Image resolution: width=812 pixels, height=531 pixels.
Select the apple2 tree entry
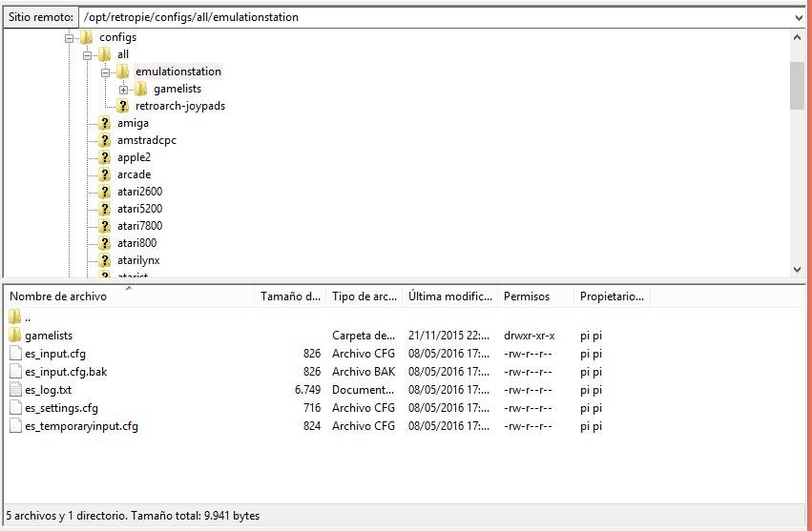point(135,156)
